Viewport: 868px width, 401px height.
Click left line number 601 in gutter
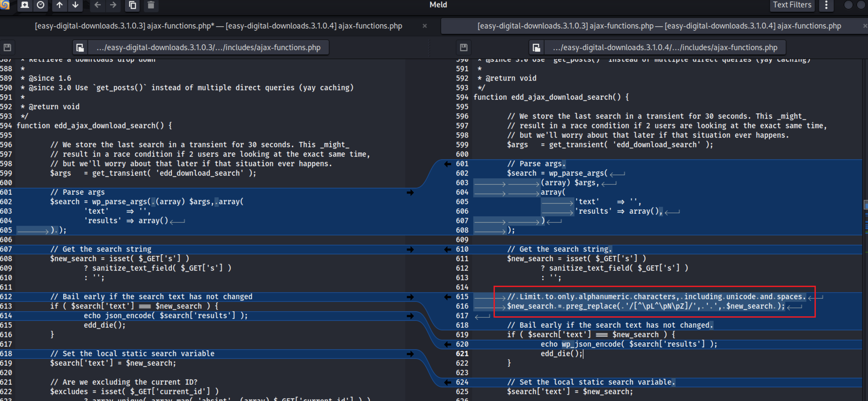click(x=6, y=192)
